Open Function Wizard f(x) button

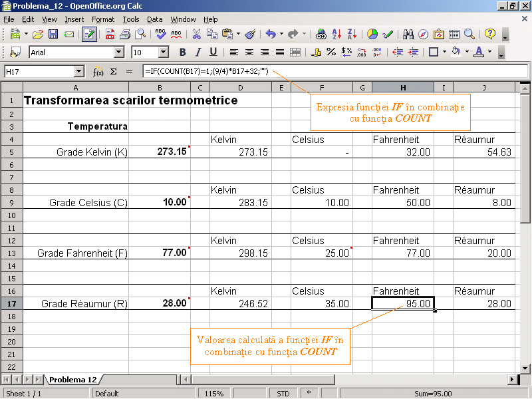[x=98, y=72]
